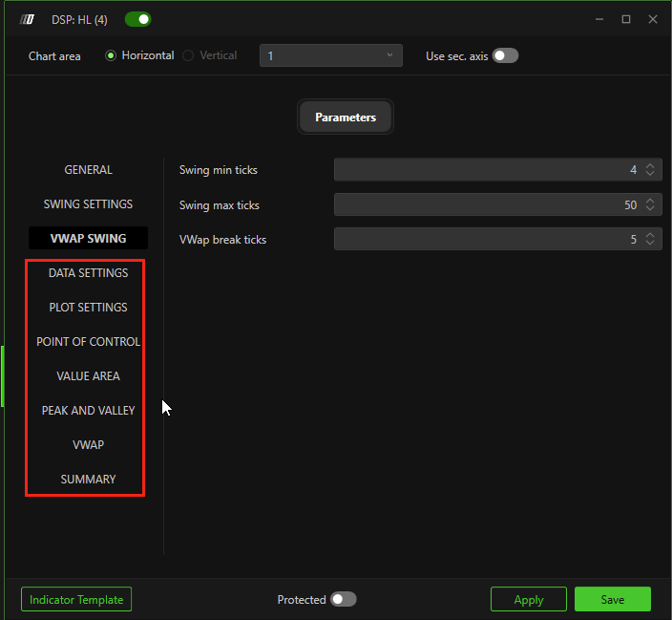672x620 pixels.
Task: Open the chart area number dropdown
Action: pyautogui.click(x=330, y=55)
